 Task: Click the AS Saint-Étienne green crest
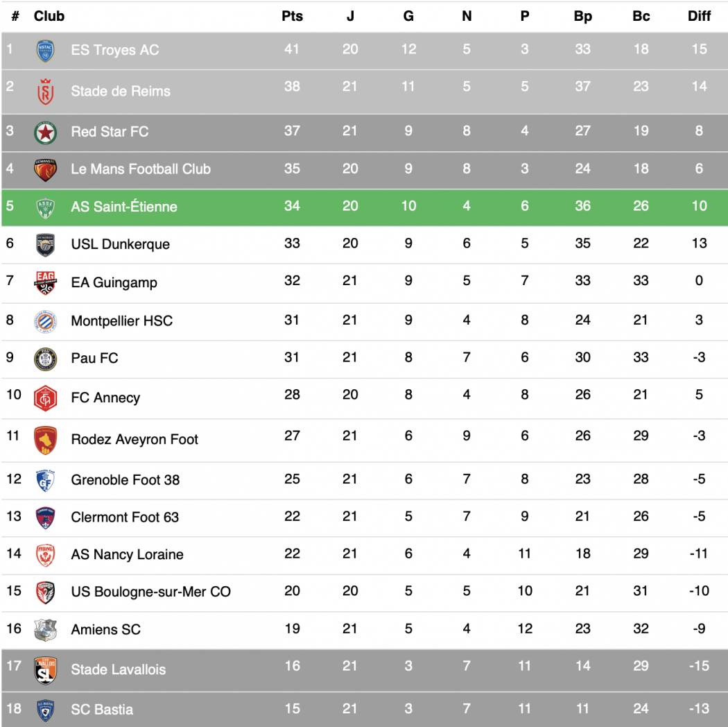point(45,207)
